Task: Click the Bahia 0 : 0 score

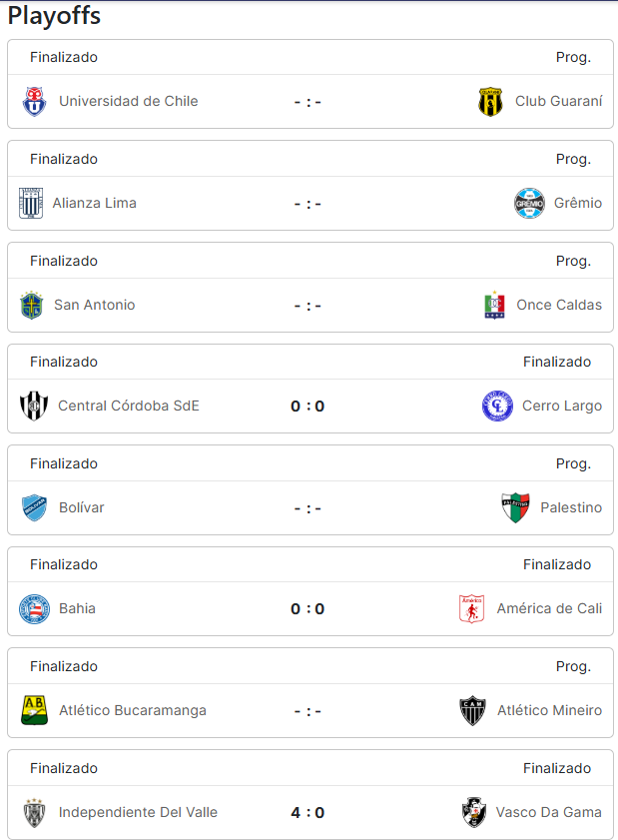Action: 308,609
